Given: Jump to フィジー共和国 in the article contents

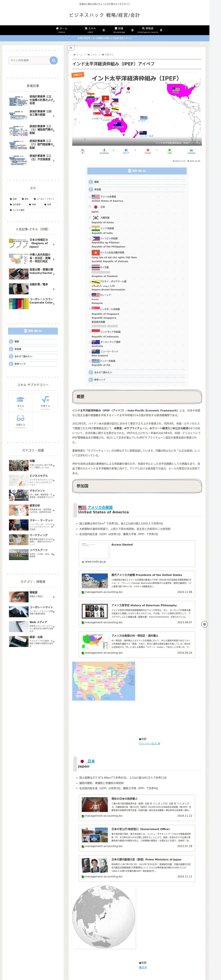Looking at the screenshot, I should pos(108,361).
